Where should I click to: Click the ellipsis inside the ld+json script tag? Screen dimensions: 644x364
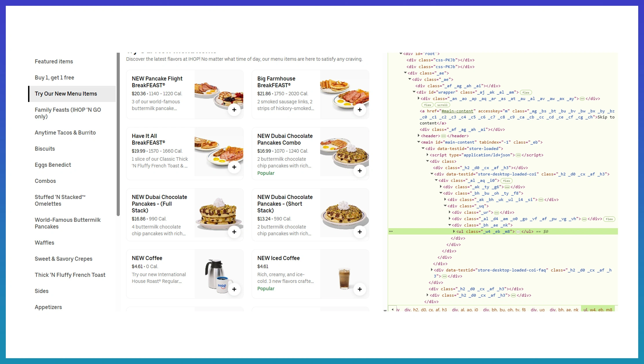click(x=518, y=155)
